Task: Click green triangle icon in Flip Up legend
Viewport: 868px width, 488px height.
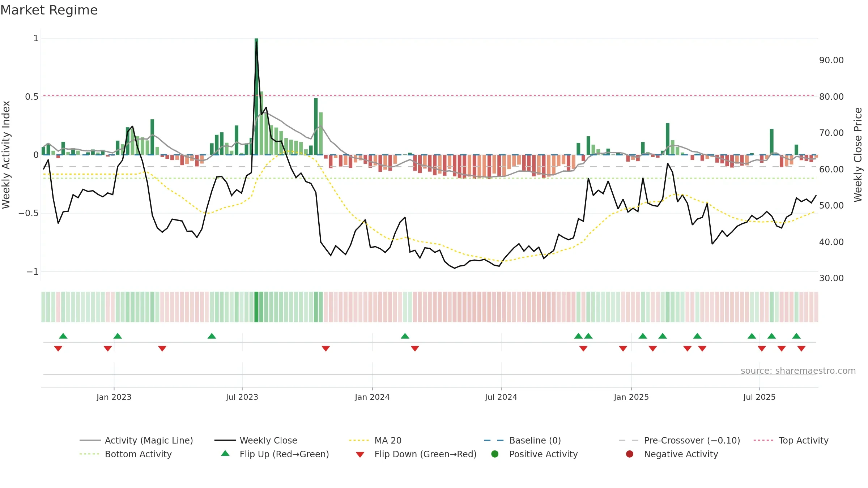Action: [225, 453]
